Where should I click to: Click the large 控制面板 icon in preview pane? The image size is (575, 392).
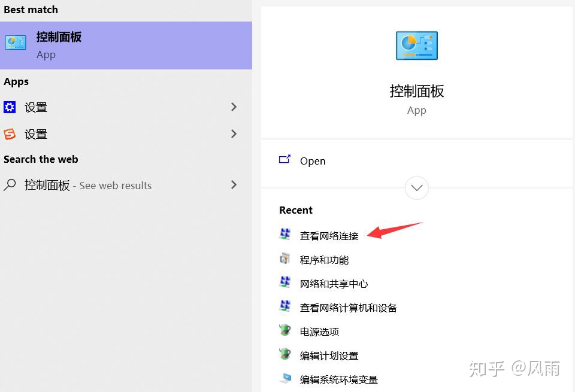pyautogui.click(x=417, y=45)
